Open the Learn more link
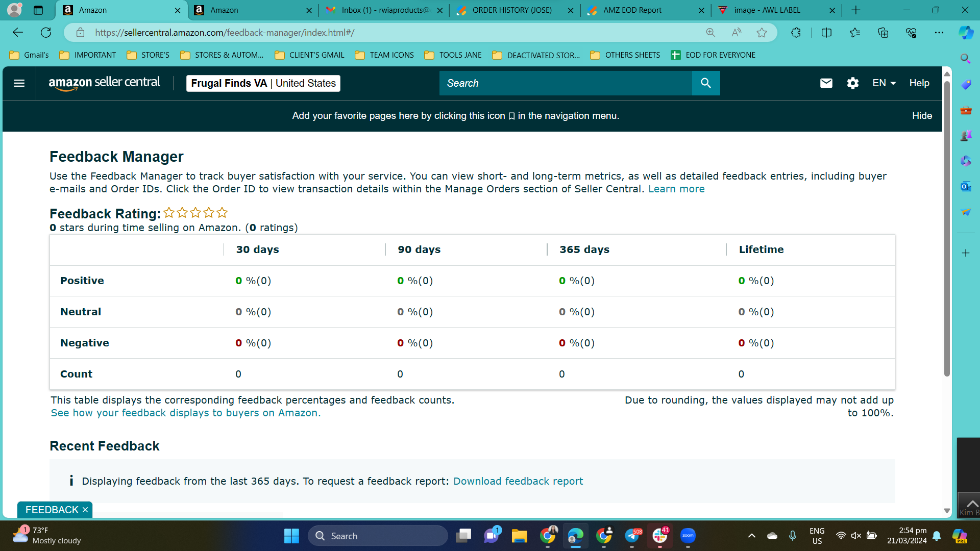Screen dimensions: 980x551 676,189
